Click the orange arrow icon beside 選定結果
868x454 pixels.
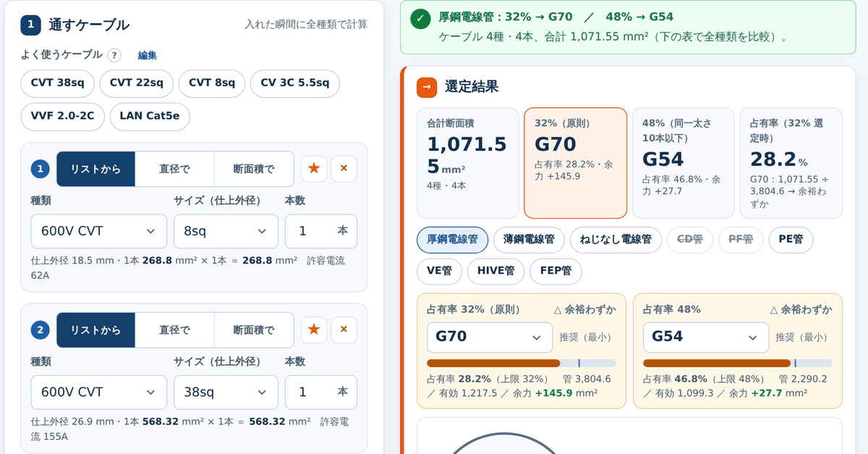click(x=427, y=87)
